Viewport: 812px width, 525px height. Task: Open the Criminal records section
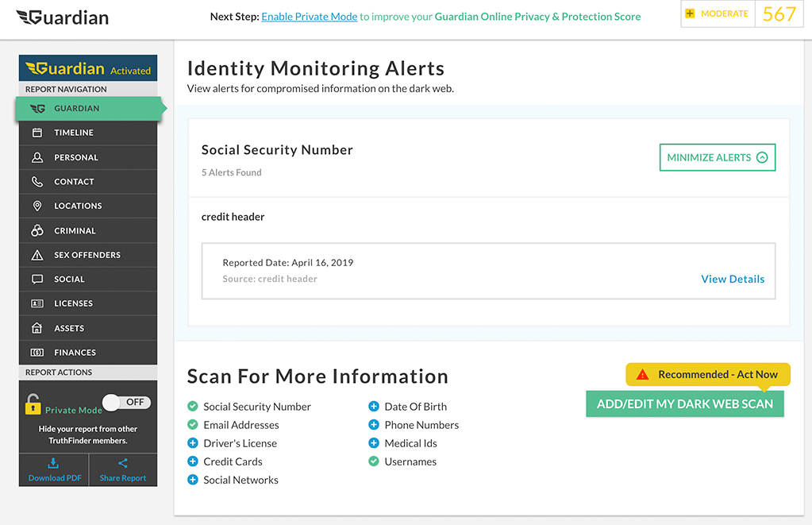[88, 230]
